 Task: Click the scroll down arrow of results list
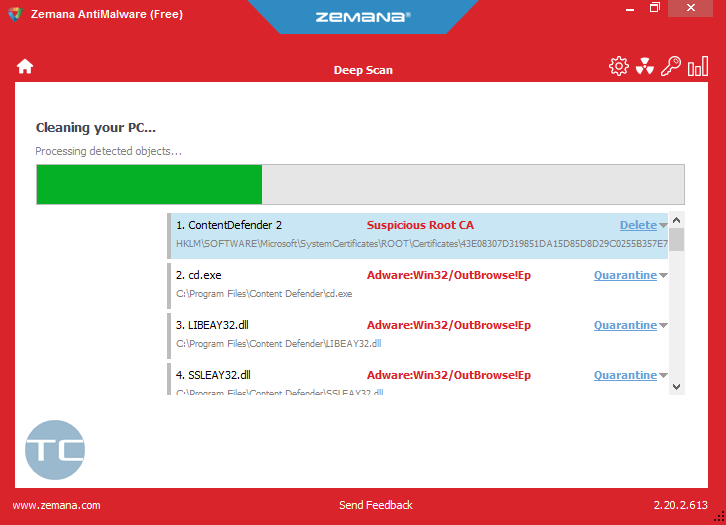(x=676, y=387)
